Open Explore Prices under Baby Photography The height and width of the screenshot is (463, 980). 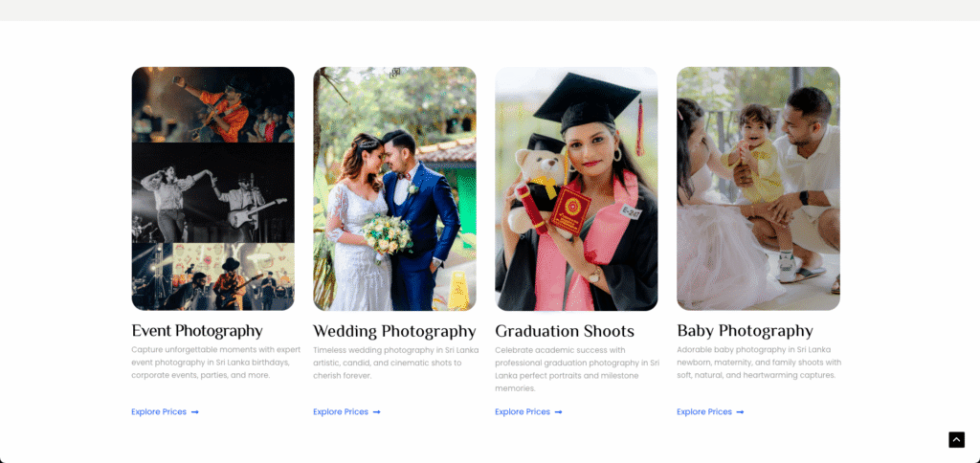[711, 411]
